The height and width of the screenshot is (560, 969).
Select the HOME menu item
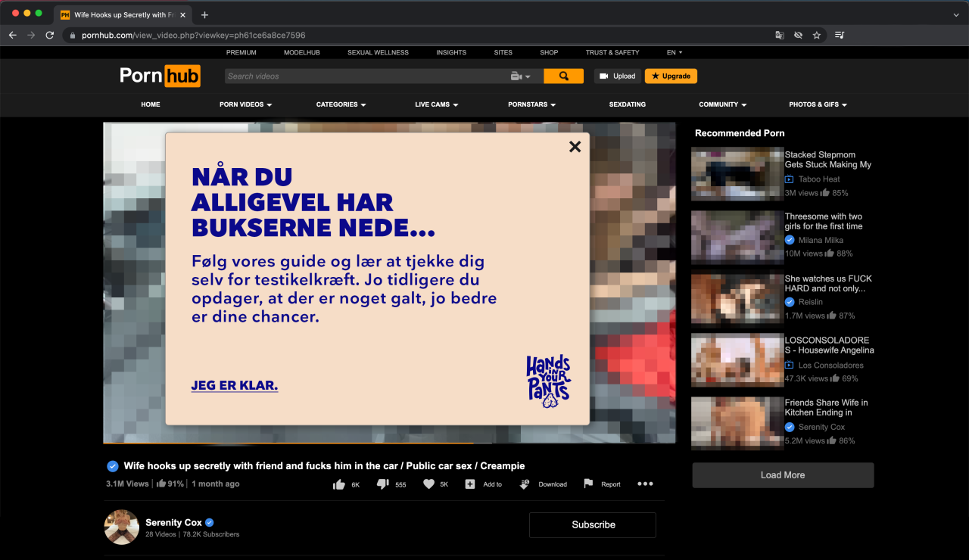pos(151,104)
